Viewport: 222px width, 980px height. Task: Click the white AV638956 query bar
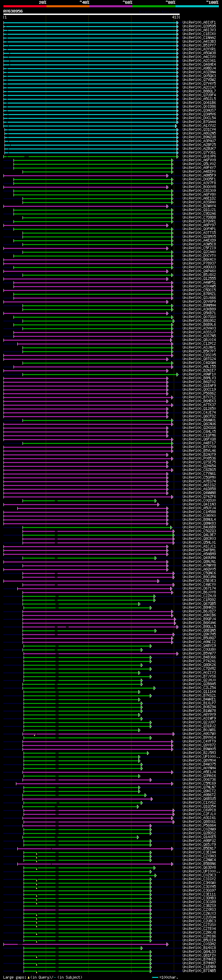92,15
